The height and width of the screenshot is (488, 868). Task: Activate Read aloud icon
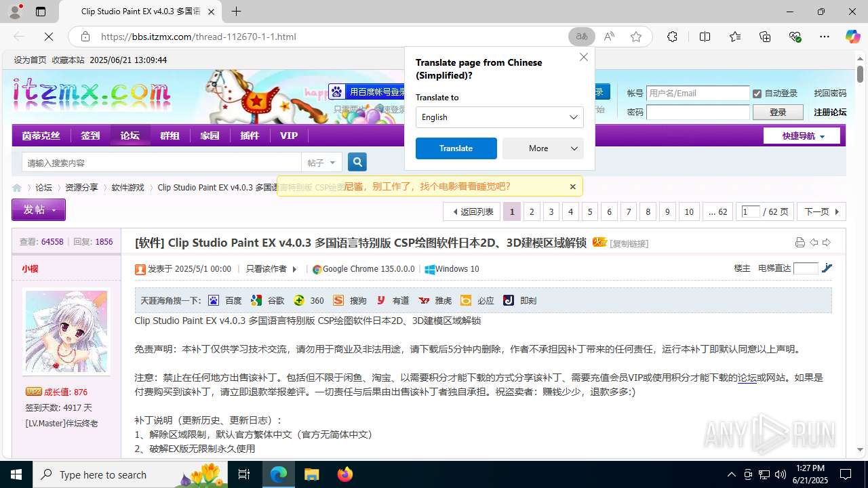(609, 37)
